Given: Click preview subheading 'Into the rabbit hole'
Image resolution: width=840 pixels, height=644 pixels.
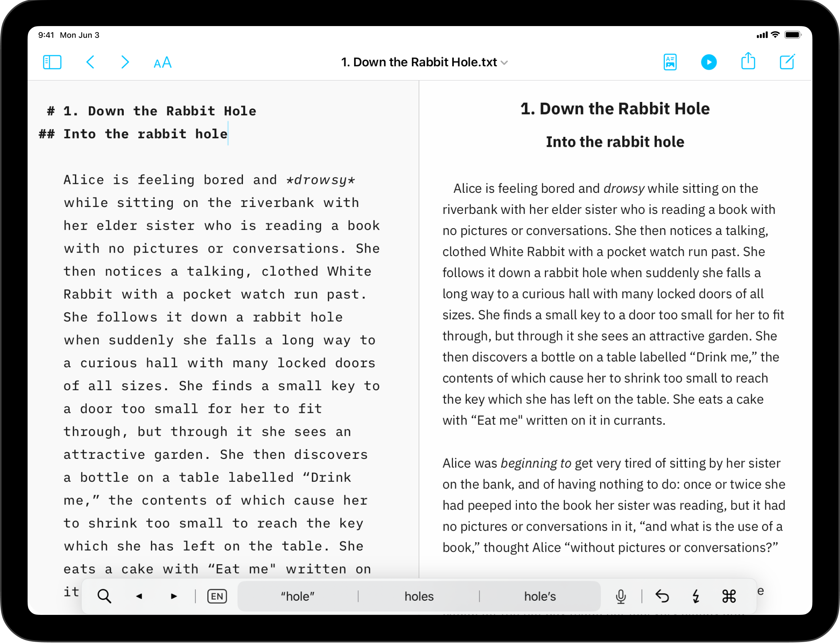Looking at the screenshot, I should point(615,142).
